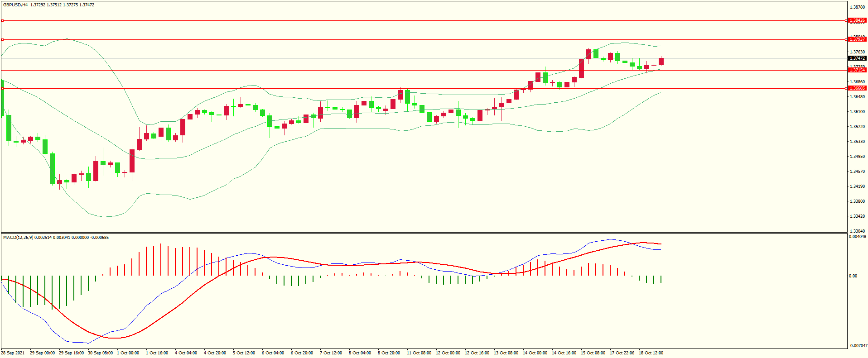The image size is (868, 358).
Task: Click right handle of the 1.37937 line
Action: 846,39
